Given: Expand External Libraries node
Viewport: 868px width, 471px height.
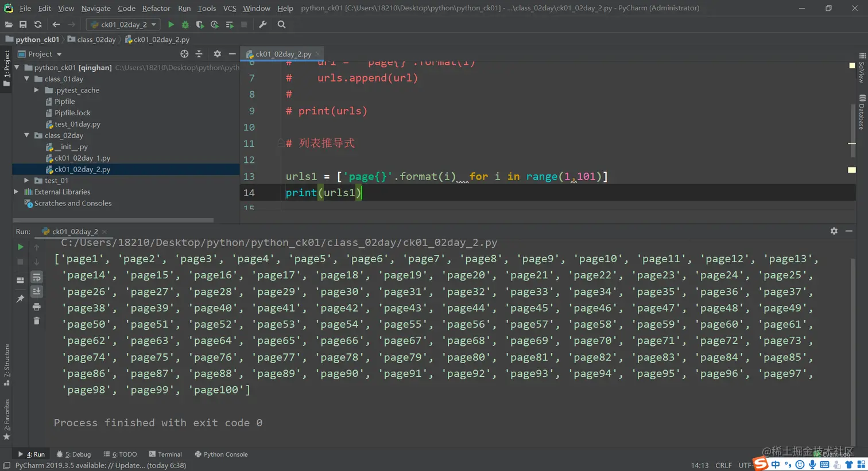Looking at the screenshot, I should click(x=17, y=192).
